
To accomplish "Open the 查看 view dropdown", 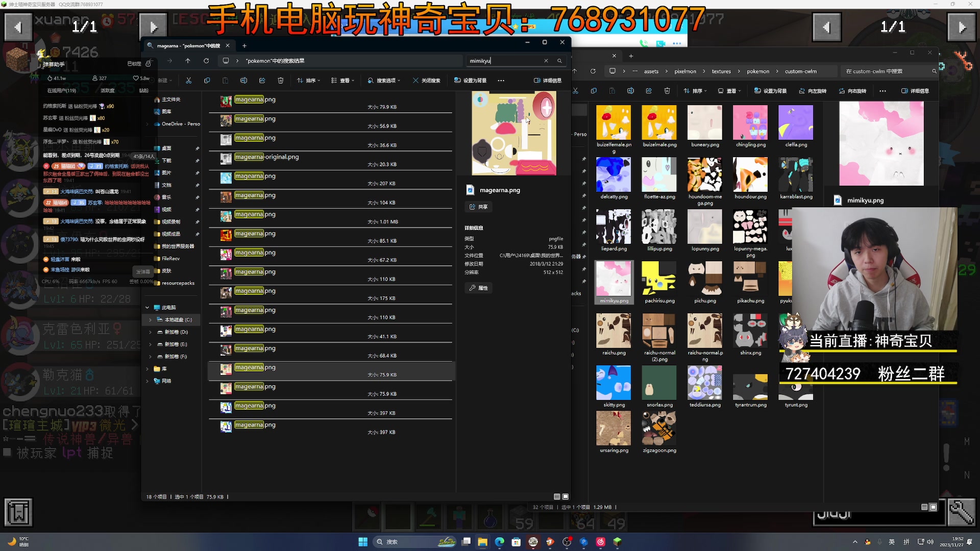I will (343, 80).
